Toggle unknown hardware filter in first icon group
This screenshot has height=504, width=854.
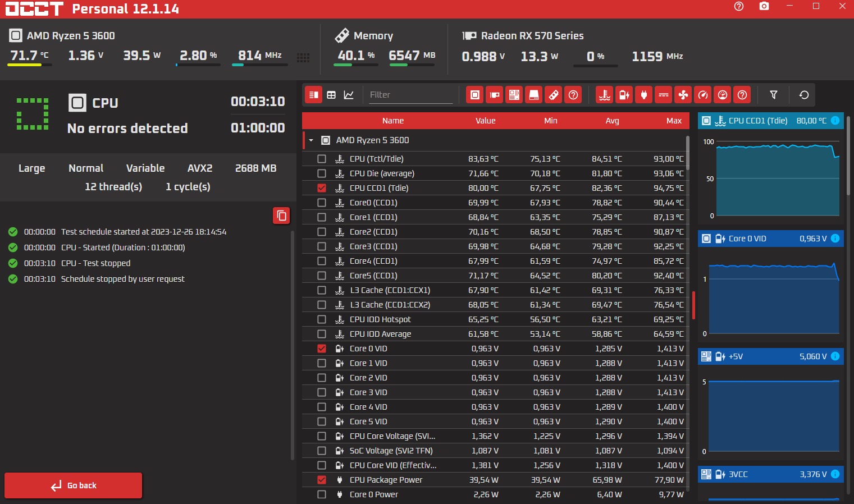pyautogui.click(x=573, y=95)
